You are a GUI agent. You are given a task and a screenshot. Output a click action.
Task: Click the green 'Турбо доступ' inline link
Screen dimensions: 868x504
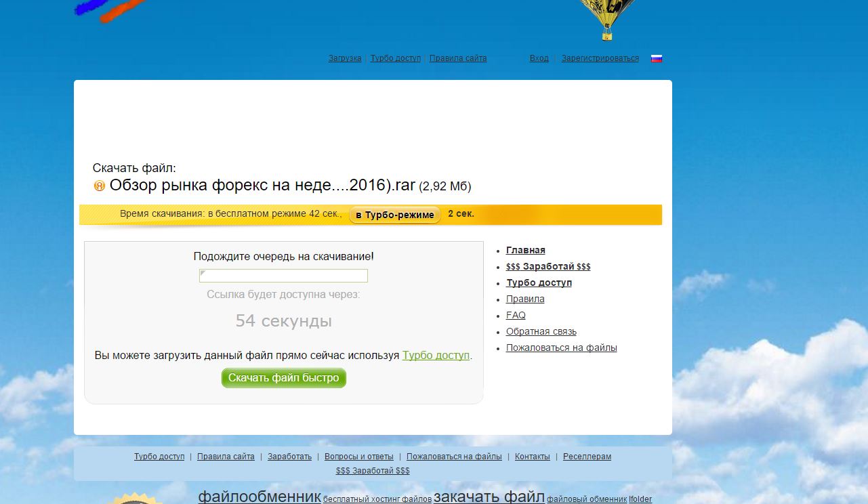click(x=436, y=355)
